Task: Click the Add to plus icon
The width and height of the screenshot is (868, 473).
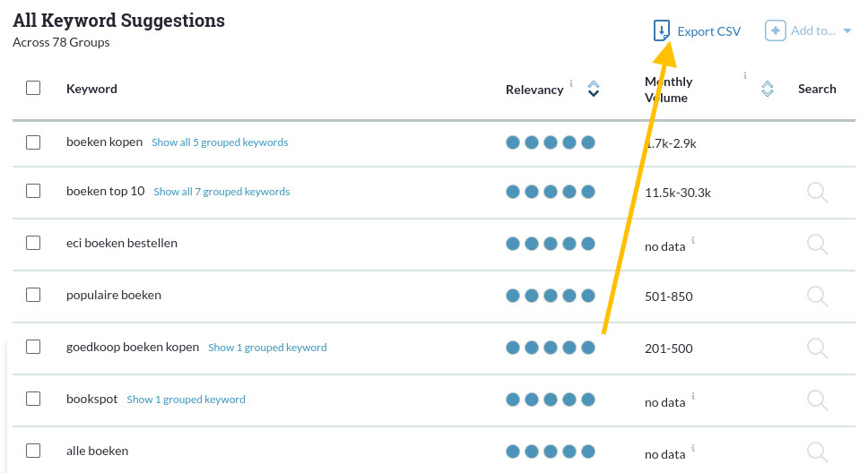Action: click(775, 31)
